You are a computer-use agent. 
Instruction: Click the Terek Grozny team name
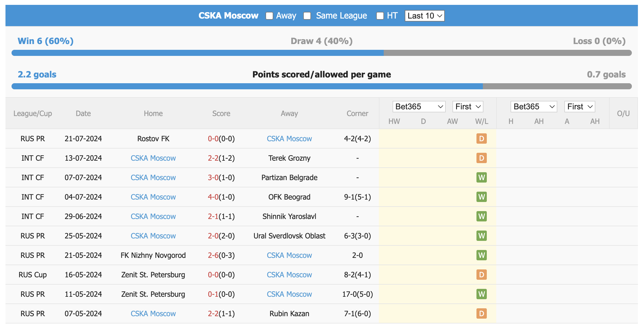(x=289, y=158)
